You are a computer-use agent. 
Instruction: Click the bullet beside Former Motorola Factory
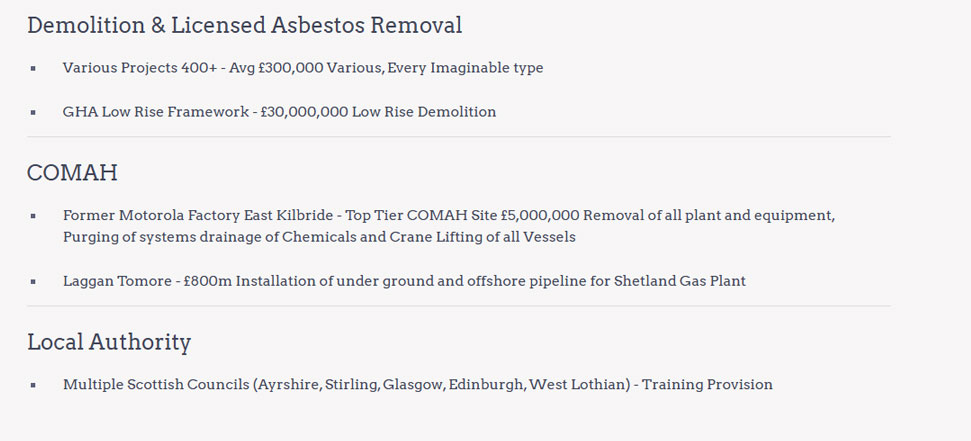tap(34, 215)
